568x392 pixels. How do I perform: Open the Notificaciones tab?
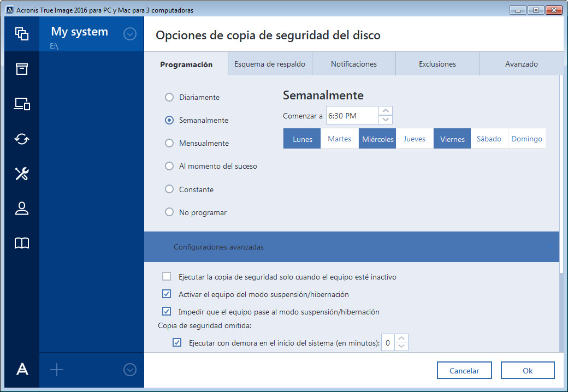(x=354, y=64)
